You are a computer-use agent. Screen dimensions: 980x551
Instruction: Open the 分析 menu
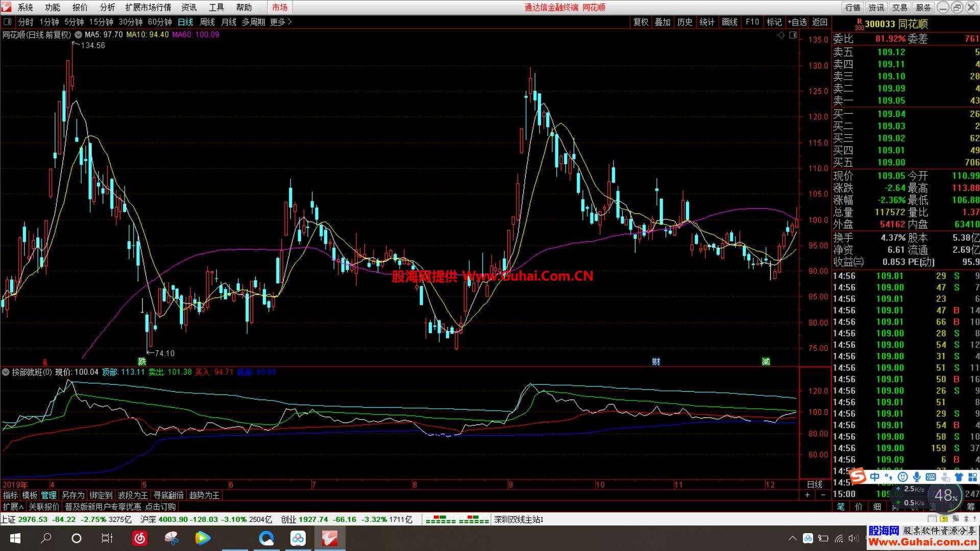107,7
